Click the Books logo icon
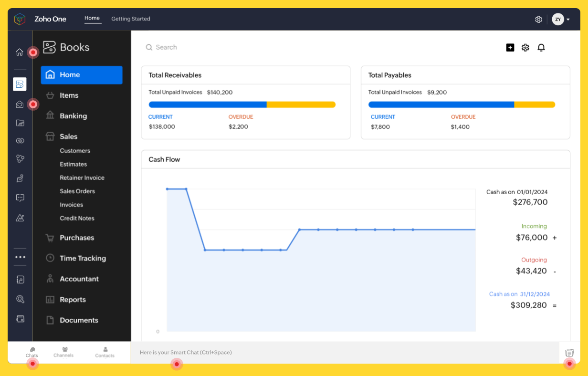Image resolution: width=588 pixels, height=376 pixels. (x=49, y=47)
